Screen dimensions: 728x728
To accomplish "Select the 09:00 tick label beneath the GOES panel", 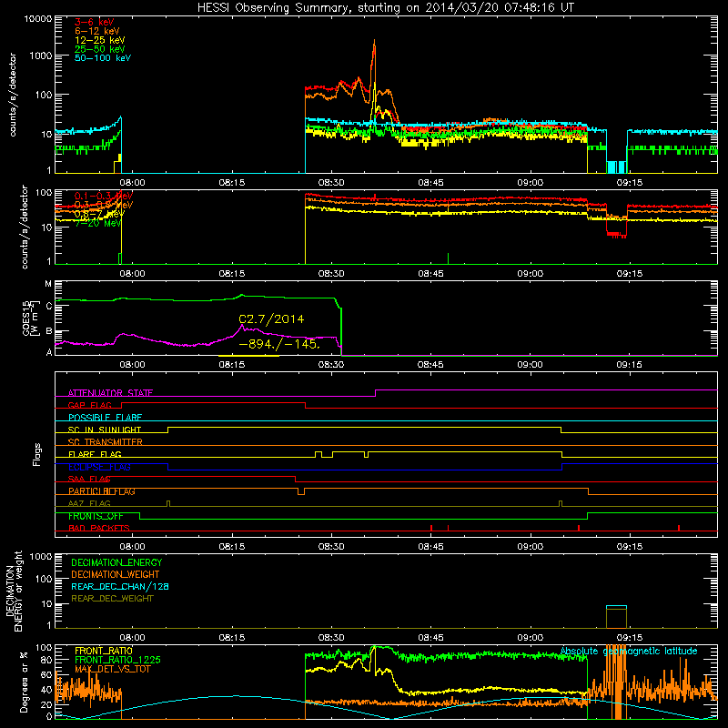I will tap(530, 365).
